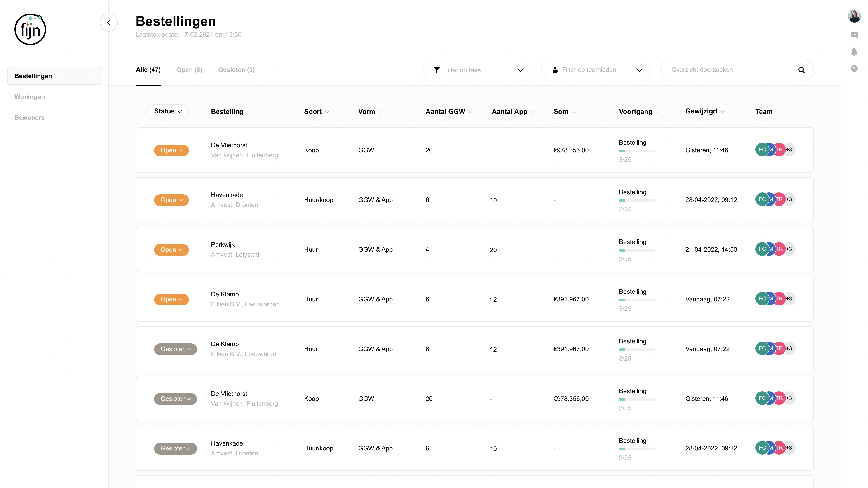Click the €978.356,00 sum in Open De Vliethorst row

571,150
